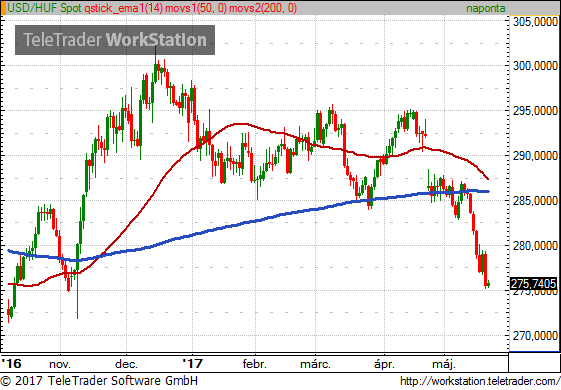561x390 pixels.
Task: Click the © 2017 TeleTrader Software GmbH text
Action: click(99, 380)
